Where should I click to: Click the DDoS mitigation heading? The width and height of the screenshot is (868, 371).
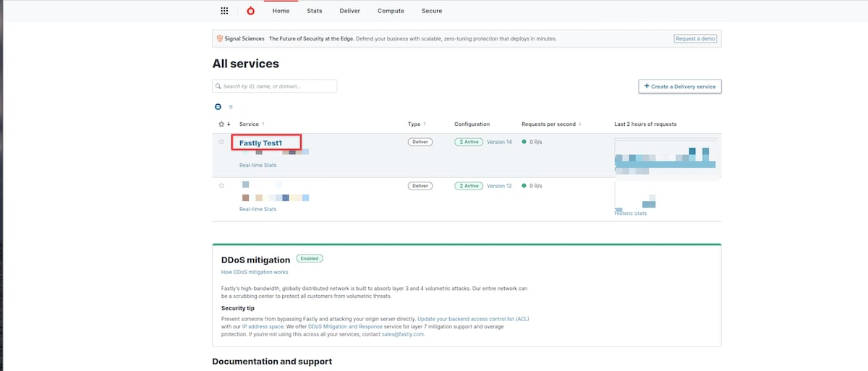click(255, 260)
